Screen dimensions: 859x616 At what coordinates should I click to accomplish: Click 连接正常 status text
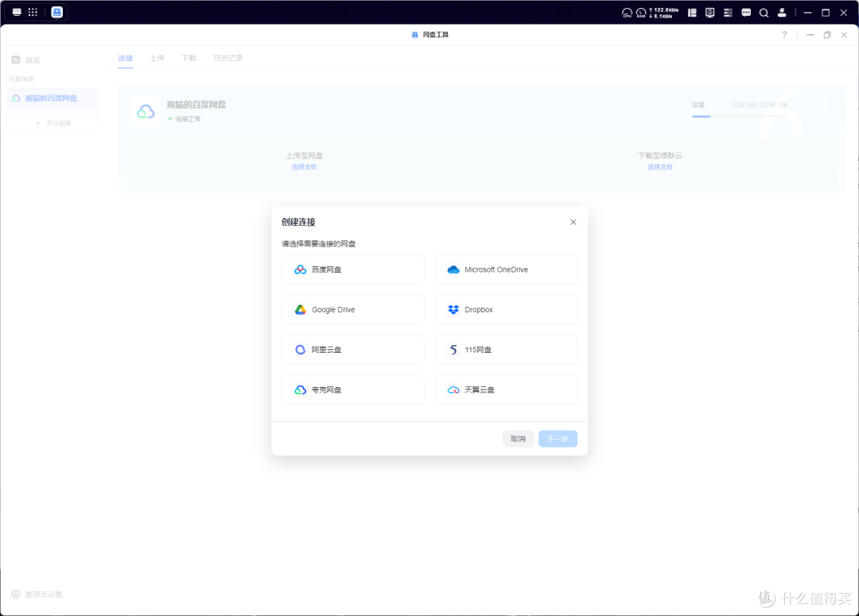point(188,118)
